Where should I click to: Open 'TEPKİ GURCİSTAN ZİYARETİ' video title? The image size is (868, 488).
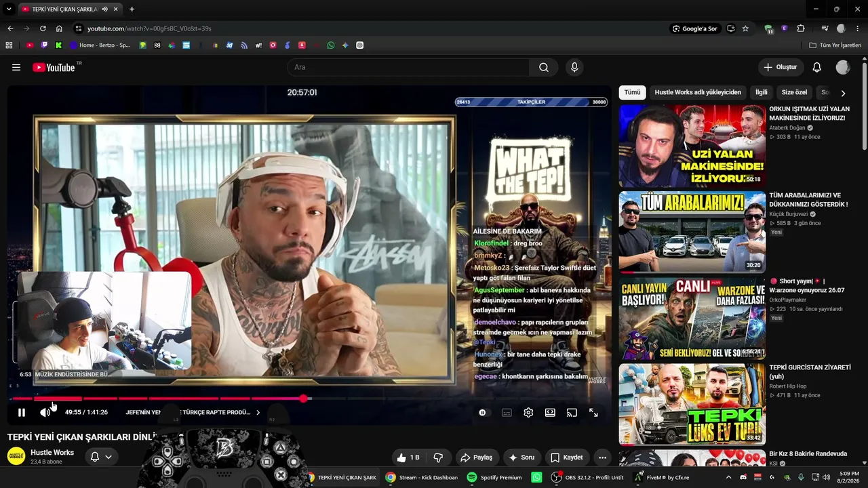(x=810, y=372)
